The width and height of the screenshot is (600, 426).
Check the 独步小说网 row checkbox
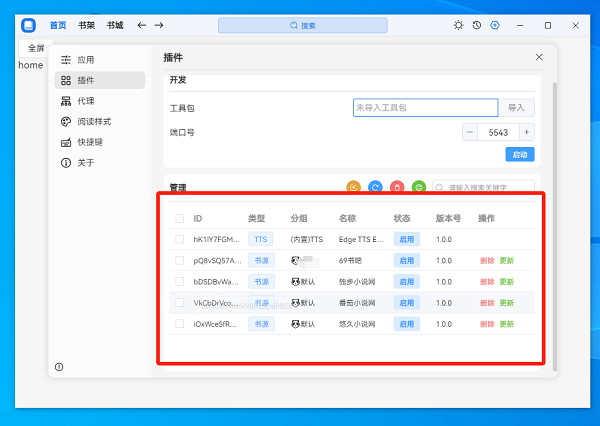179,282
